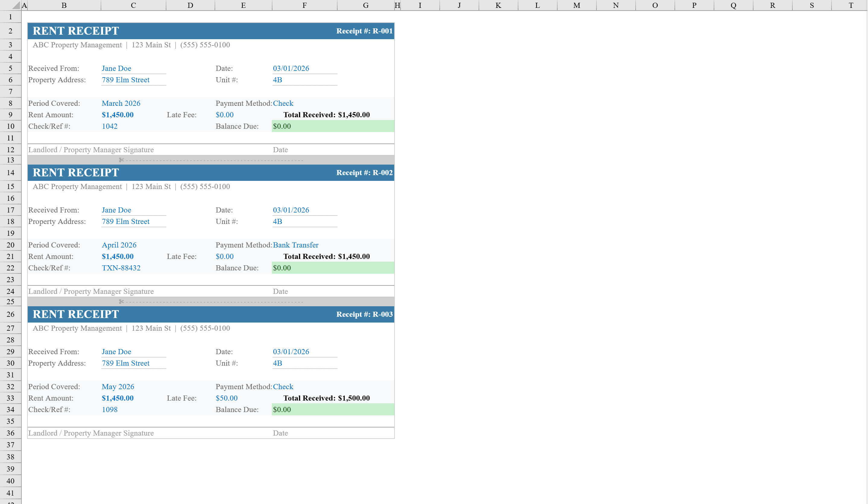Select row 14 header
The height and width of the screenshot is (504, 868).
tap(10, 173)
